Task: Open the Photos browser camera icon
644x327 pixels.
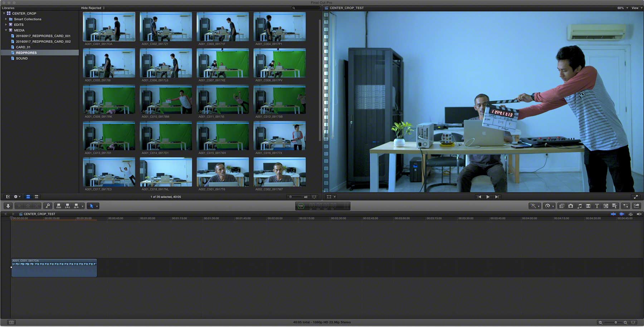Action: [571, 206]
